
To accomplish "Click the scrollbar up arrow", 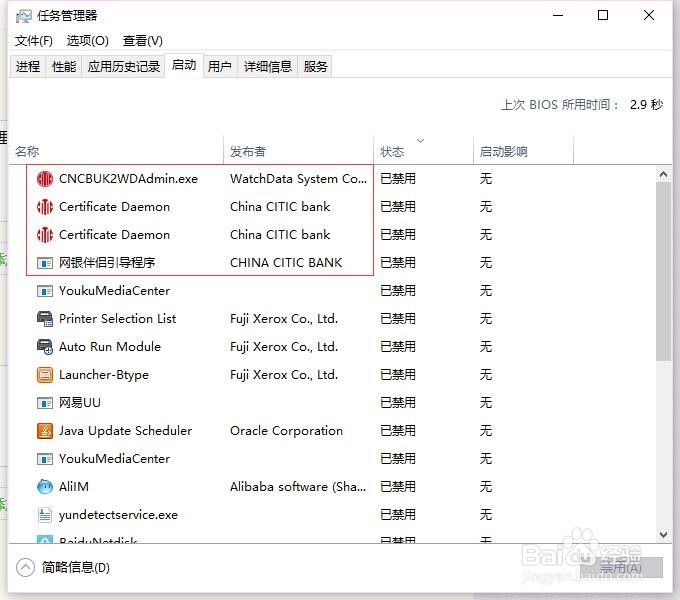I will [663, 174].
